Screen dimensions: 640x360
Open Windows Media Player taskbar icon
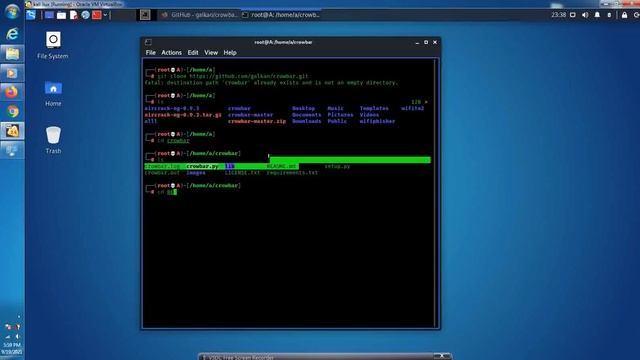[x=12, y=73]
